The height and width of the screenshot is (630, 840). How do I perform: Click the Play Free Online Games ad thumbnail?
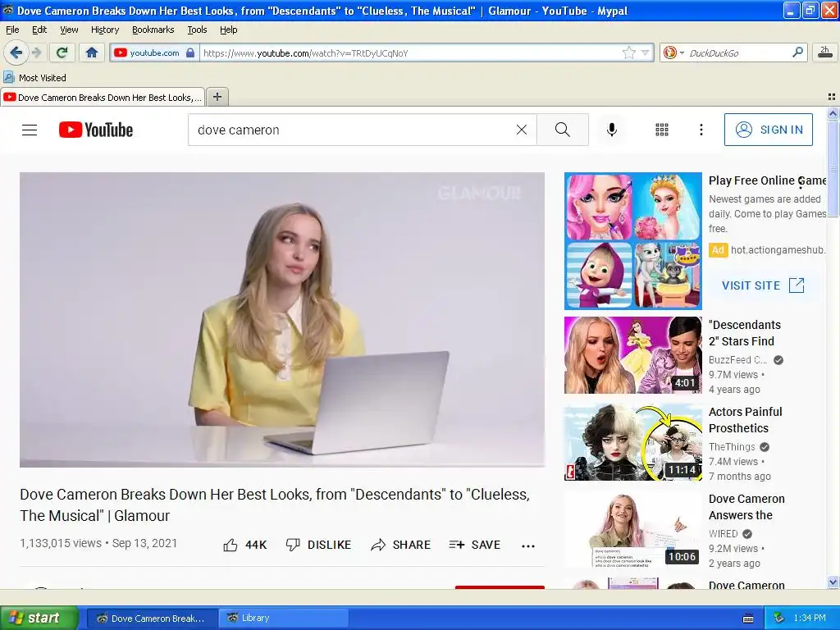(632, 240)
